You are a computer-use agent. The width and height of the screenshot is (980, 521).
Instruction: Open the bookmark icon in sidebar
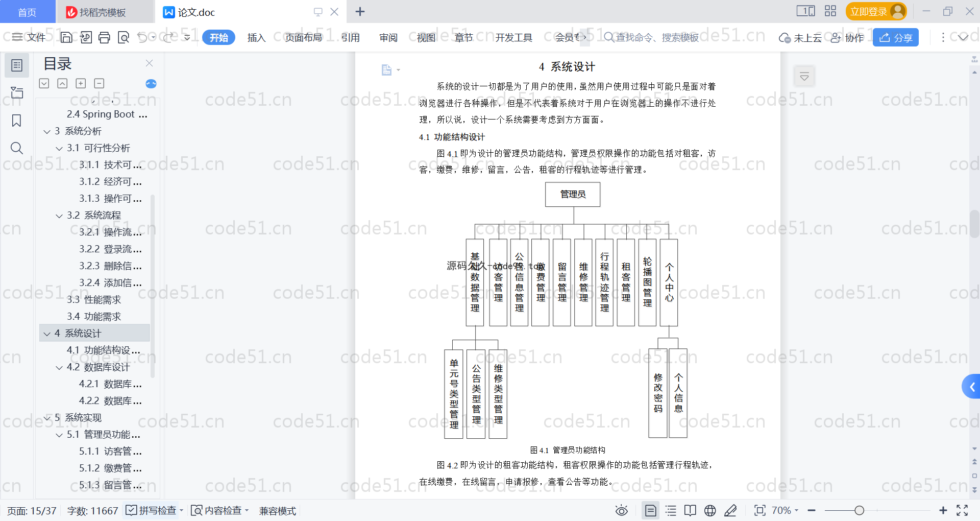click(17, 121)
